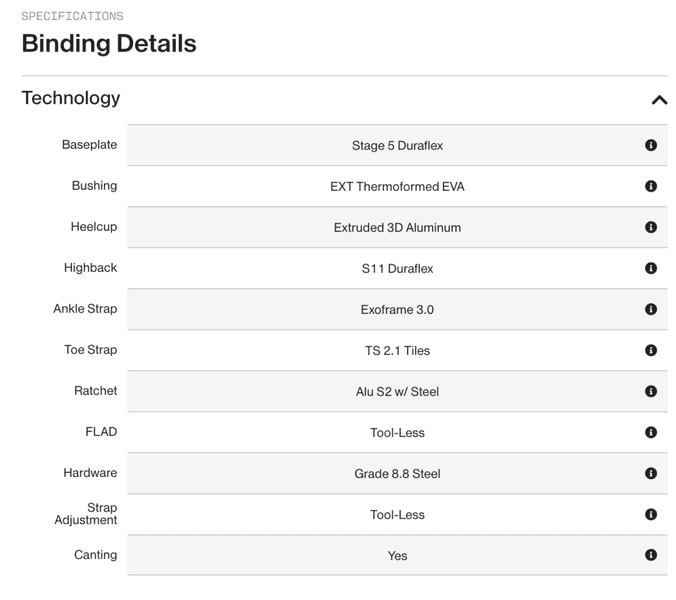Click the Stage 5 Duraflex value
The width and height of the screenshot is (676, 600).
click(397, 146)
